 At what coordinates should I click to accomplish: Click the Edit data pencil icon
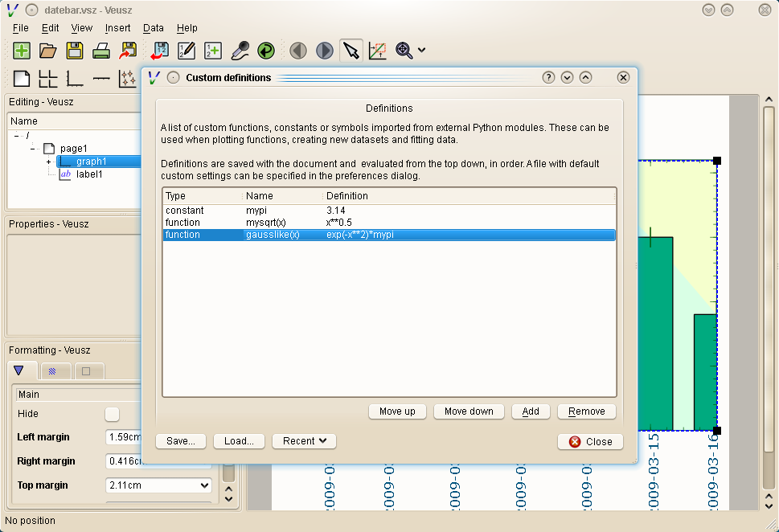pyautogui.click(x=187, y=51)
